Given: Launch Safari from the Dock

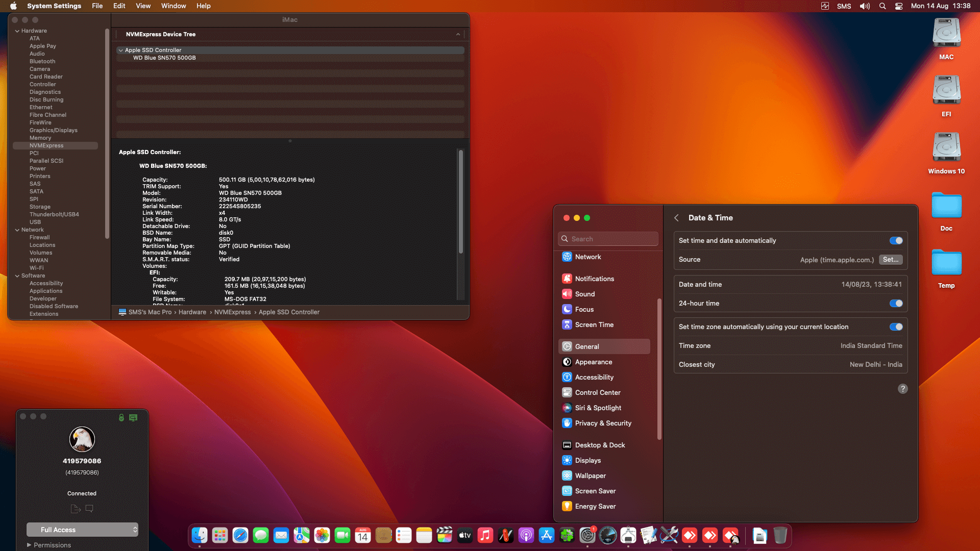Looking at the screenshot, I should [240, 535].
